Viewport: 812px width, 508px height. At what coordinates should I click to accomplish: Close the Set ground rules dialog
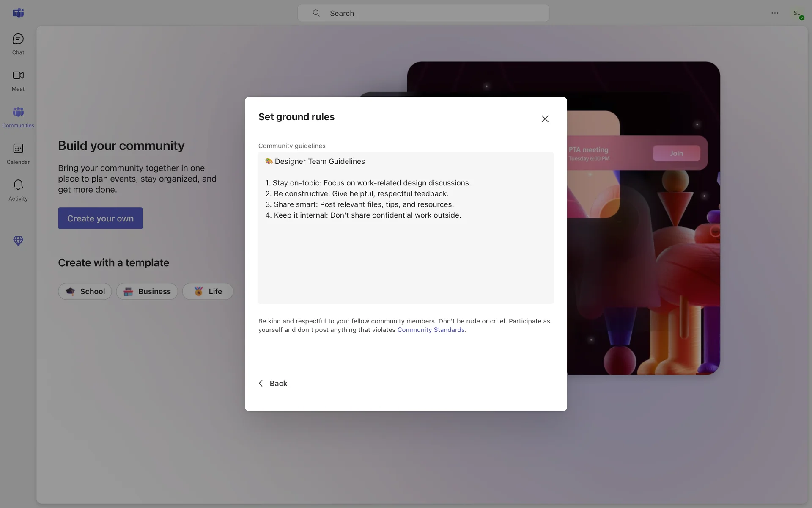pyautogui.click(x=545, y=119)
